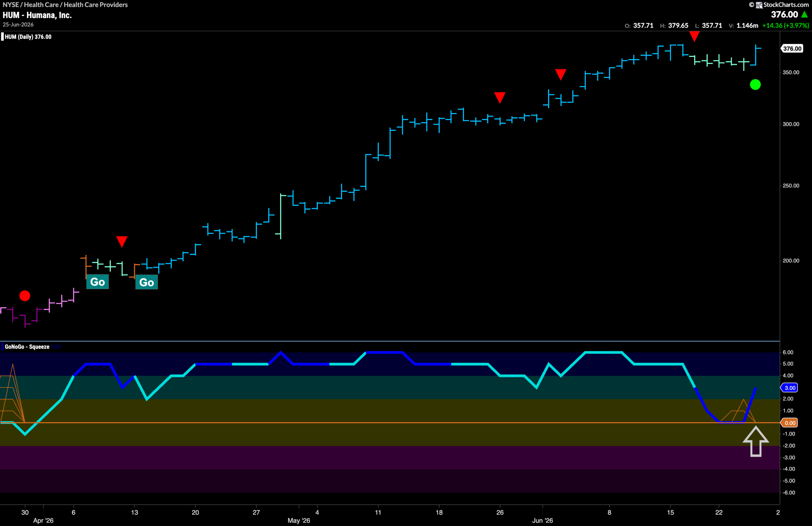Image resolution: width=812 pixels, height=526 pixels.
Task: Click the large 376.00 last price
Action: 784,14
